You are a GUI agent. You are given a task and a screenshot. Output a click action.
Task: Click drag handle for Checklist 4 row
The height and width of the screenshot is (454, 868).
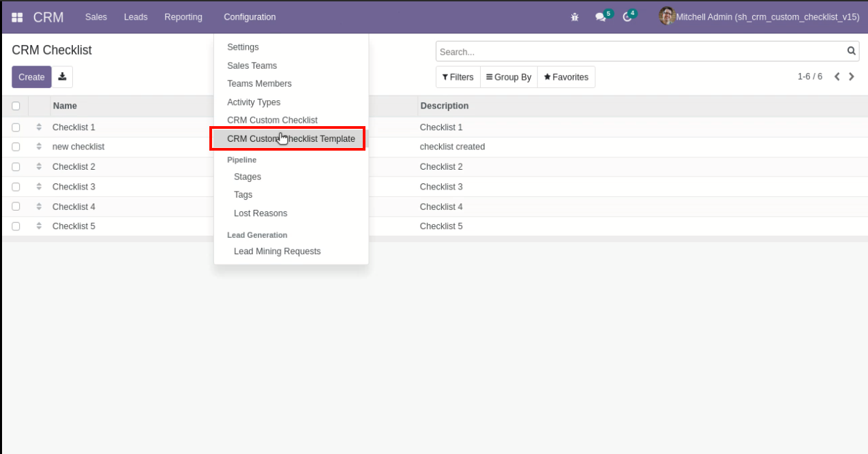(x=39, y=207)
